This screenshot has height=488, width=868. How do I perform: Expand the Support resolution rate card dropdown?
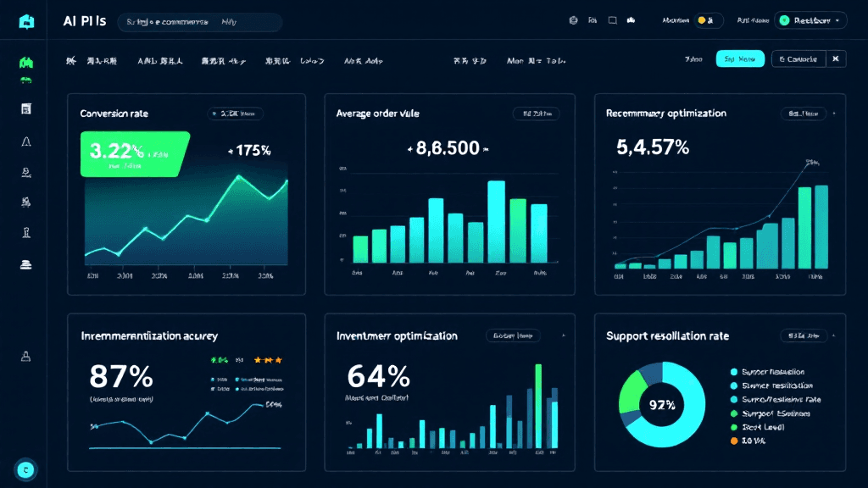click(807, 336)
